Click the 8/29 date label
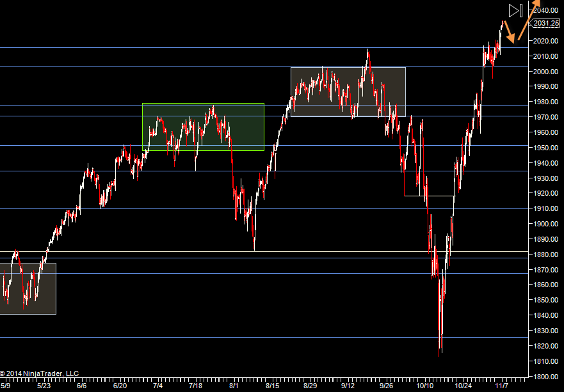The image size is (564, 392). 310,386
